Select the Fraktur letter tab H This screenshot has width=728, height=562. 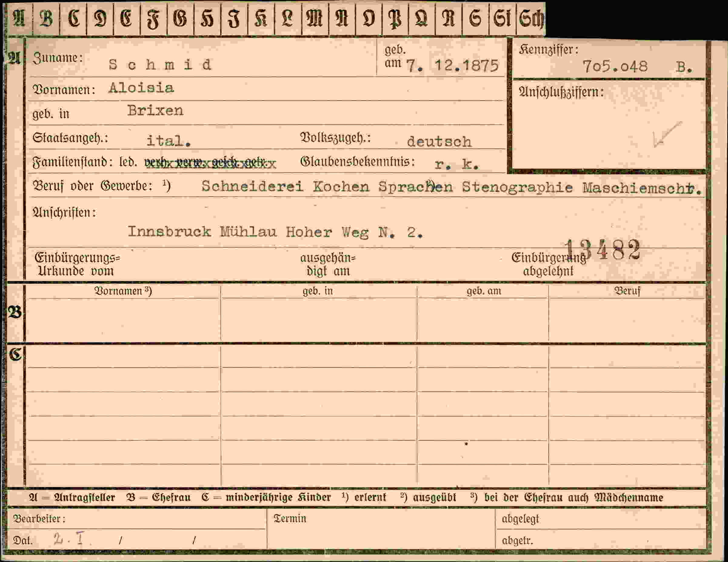(x=207, y=19)
